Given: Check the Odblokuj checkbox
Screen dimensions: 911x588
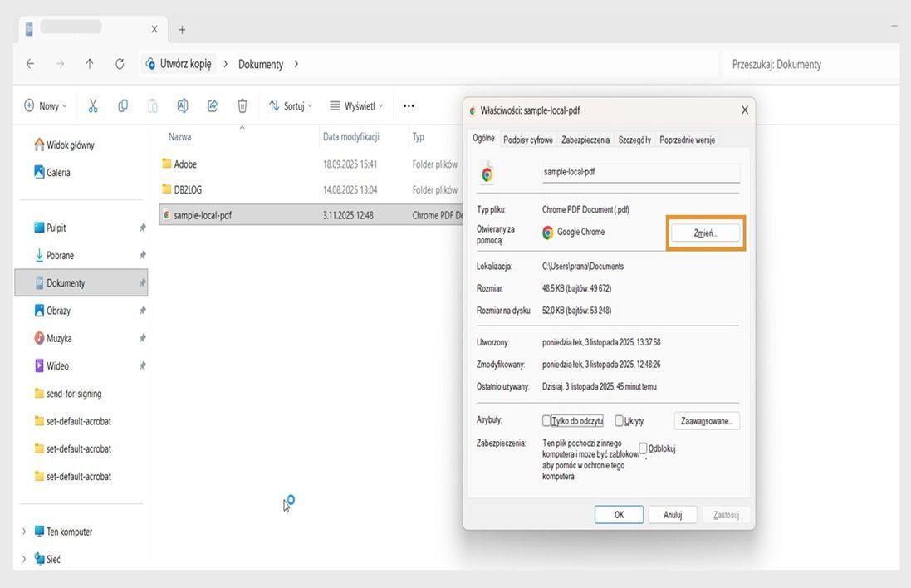Looking at the screenshot, I should click(x=643, y=448).
